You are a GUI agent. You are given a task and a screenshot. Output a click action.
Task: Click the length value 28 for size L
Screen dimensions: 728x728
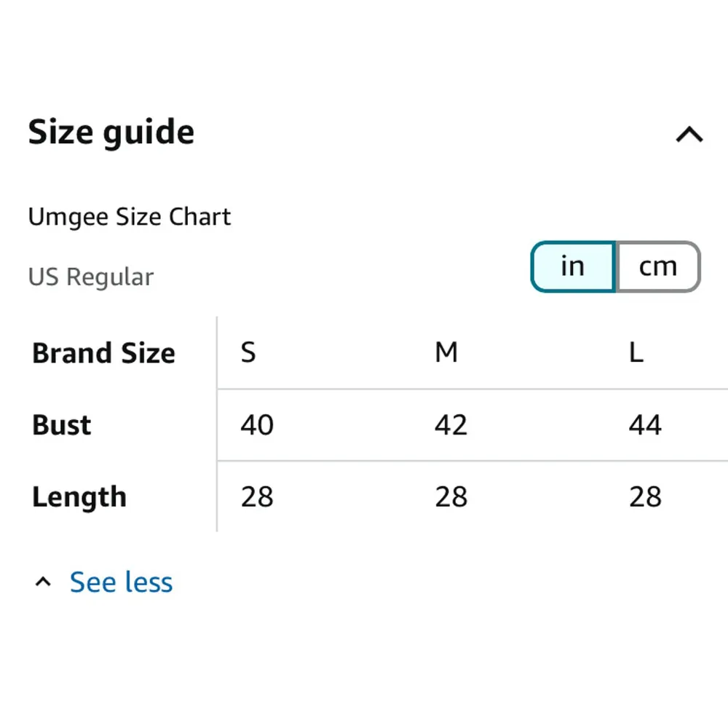[x=645, y=497]
